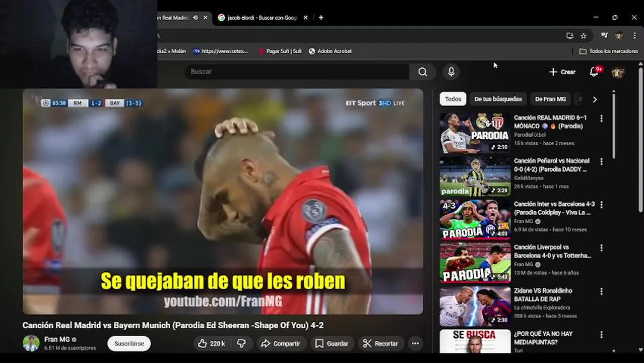Click the Compartir share button

(281, 343)
